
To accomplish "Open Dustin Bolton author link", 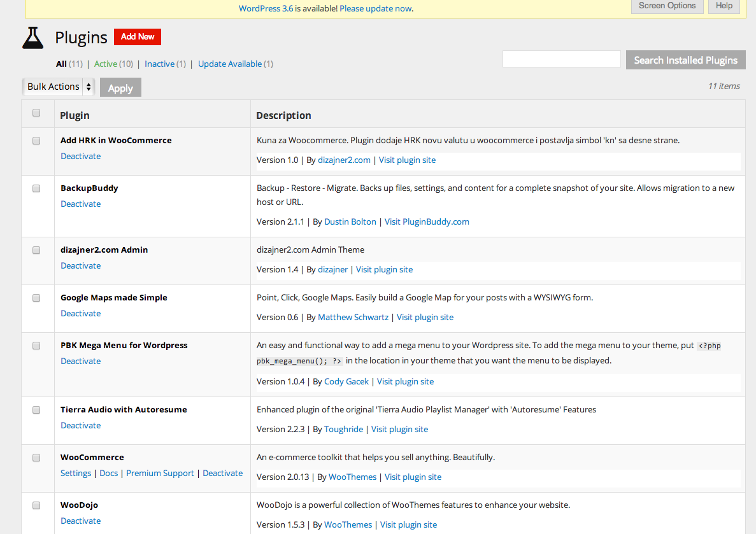I will click(x=350, y=221).
